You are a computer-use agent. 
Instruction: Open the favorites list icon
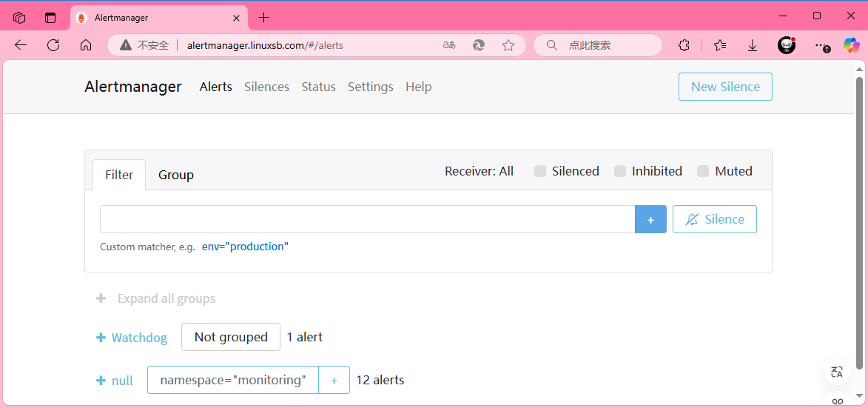(x=720, y=45)
